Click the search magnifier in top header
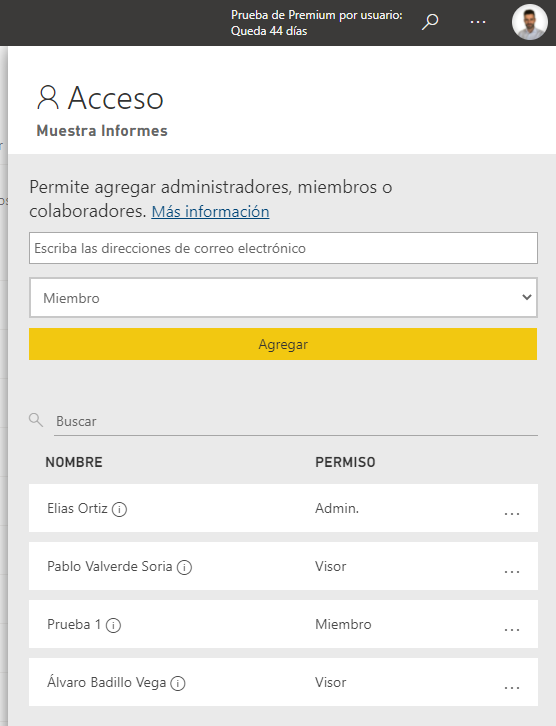 pos(430,22)
